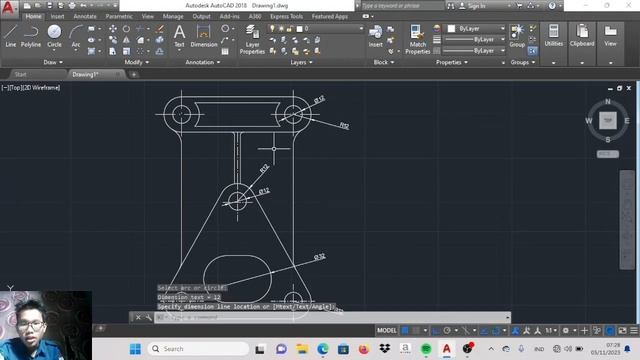Click the Move tool in Modify panel

click(x=113, y=29)
